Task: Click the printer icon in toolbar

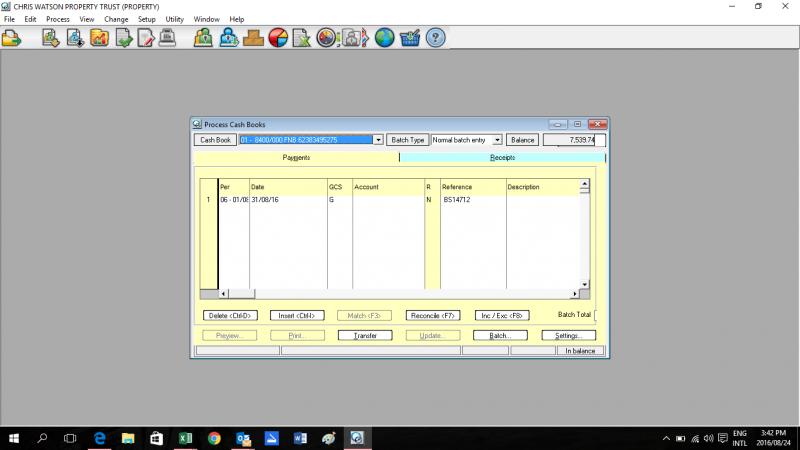Action: point(169,39)
